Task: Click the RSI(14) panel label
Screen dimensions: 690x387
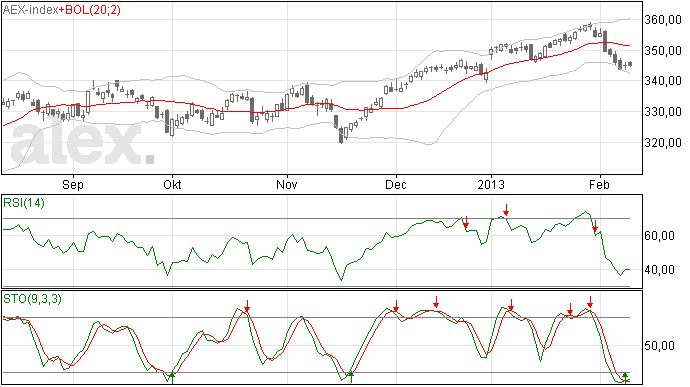Action: tap(24, 203)
